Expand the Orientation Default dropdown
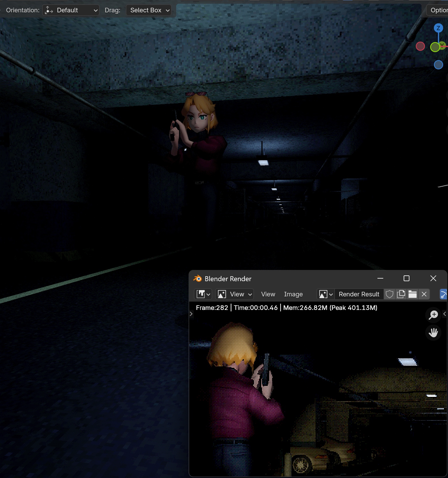Image resolution: width=448 pixels, height=478 pixels. click(x=71, y=10)
